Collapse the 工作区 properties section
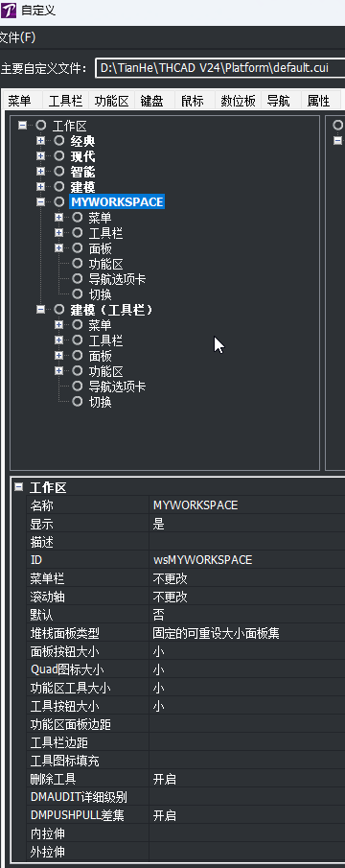The image size is (345, 868). pos(19,487)
